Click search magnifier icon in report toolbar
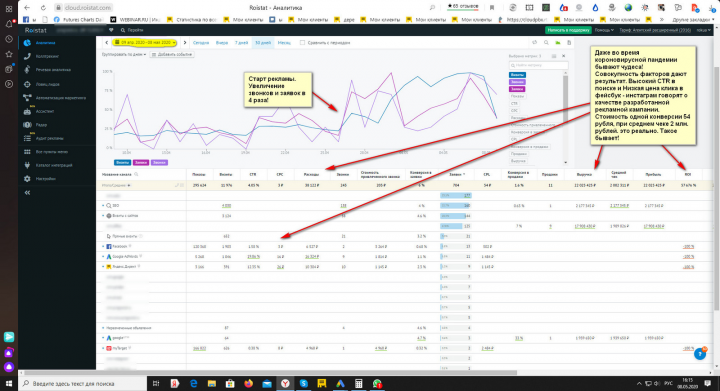720x391 pixels. pos(546,43)
